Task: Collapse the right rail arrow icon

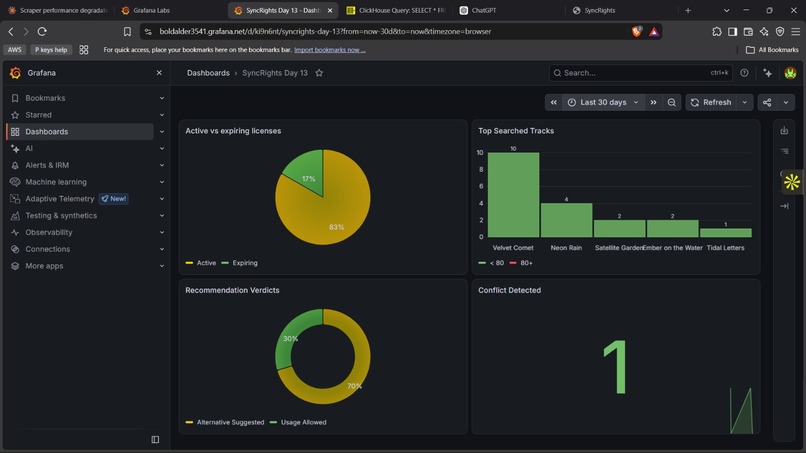Action: tap(784, 206)
